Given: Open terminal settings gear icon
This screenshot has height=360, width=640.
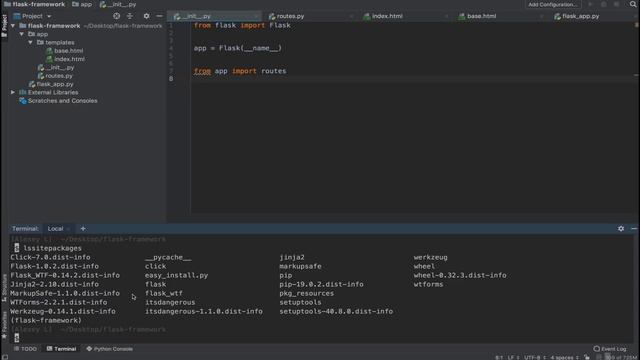Looking at the screenshot, I should pyautogui.click(x=621, y=229).
